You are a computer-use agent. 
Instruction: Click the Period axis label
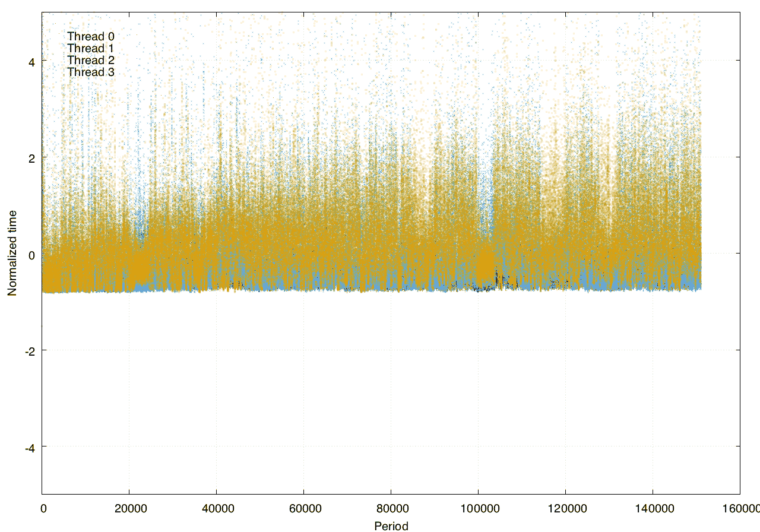(x=391, y=525)
